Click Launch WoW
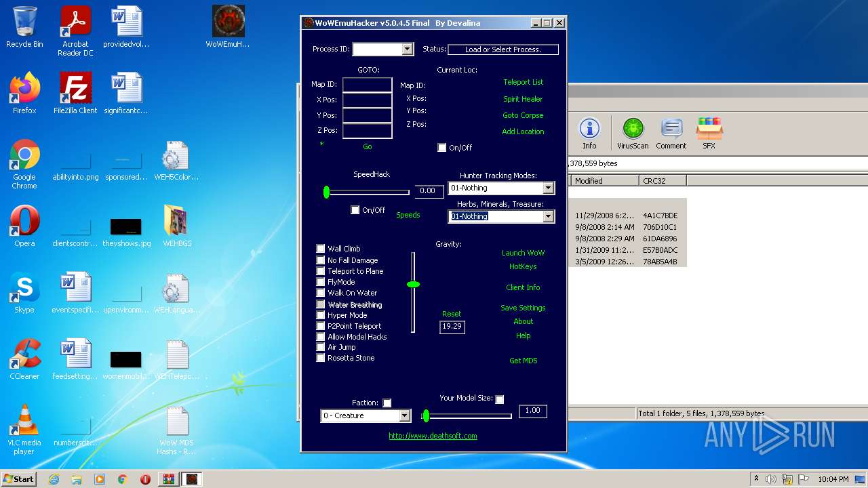 [x=523, y=253]
